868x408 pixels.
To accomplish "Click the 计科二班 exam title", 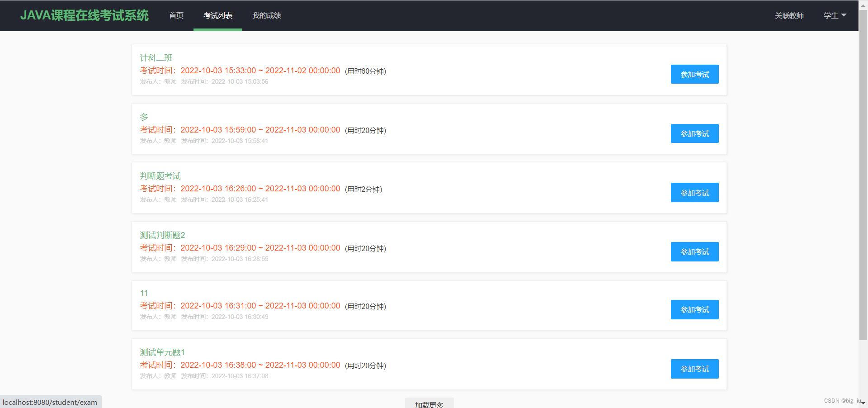I will pyautogui.click(x=156, y=58).
